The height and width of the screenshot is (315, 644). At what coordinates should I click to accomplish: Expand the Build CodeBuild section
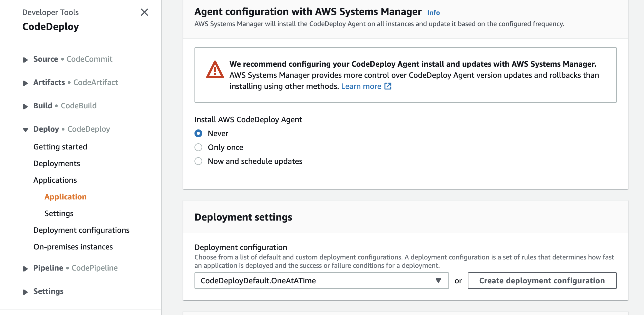point(26,106)
